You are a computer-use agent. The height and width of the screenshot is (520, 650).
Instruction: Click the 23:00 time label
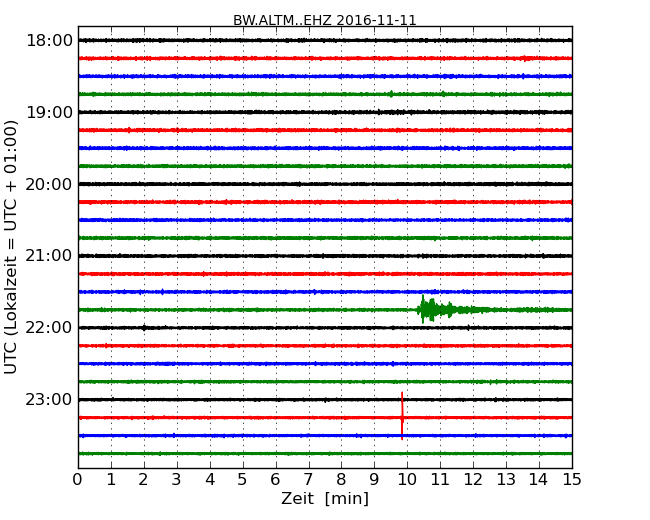pyautogui.click(x=49, y=400)
